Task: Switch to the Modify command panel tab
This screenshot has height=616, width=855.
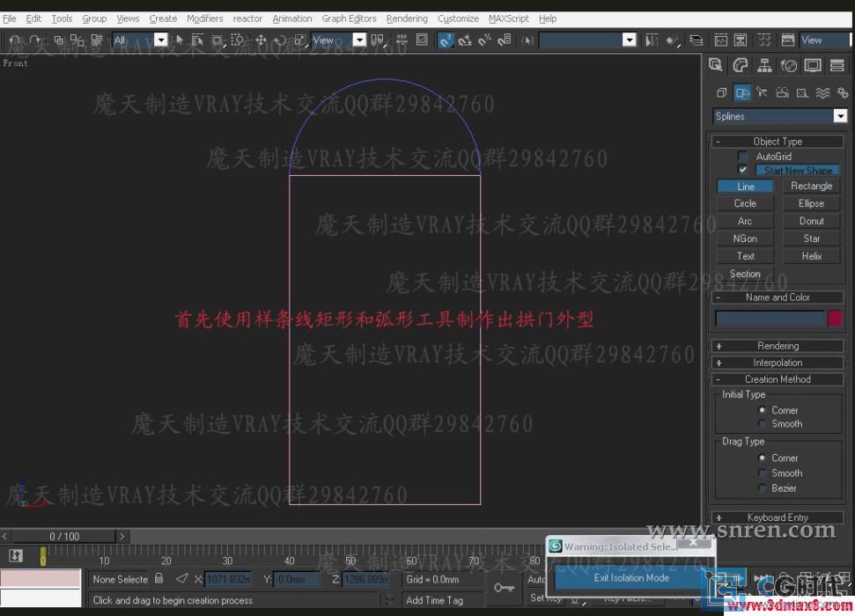Action: click(740, 66)
